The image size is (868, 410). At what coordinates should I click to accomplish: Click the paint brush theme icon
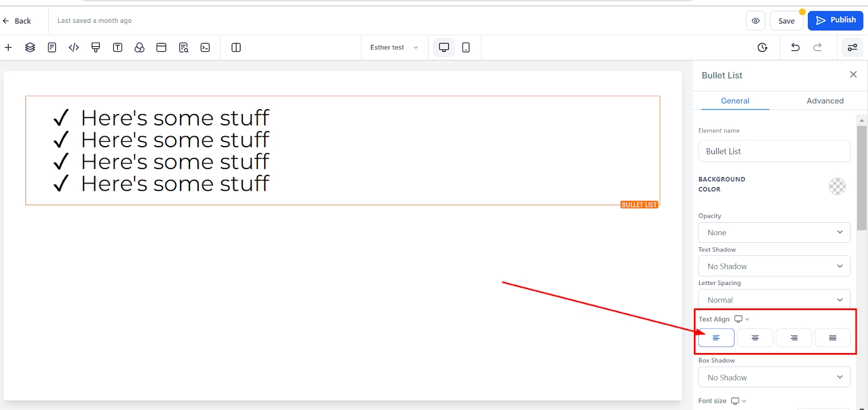coord(95,48)
